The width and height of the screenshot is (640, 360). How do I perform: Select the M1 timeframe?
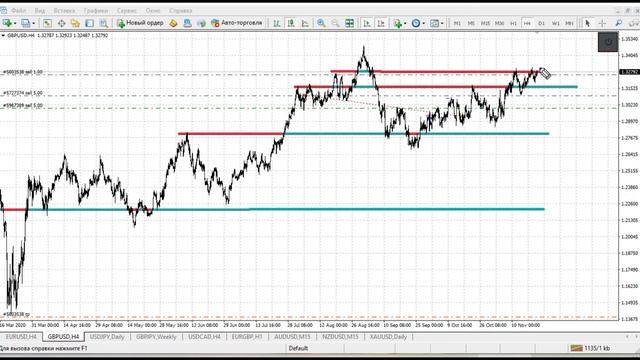pyautogui.click(x=457, y=24)
